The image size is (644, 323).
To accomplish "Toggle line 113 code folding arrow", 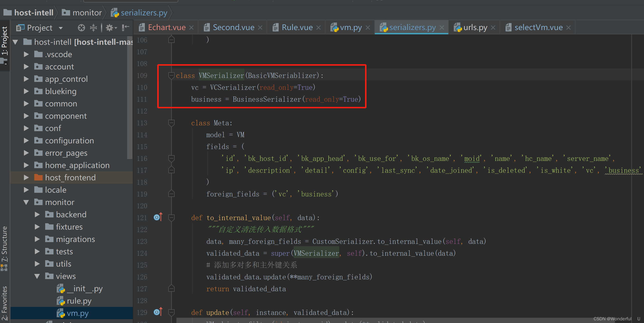I will click(171, 123).
